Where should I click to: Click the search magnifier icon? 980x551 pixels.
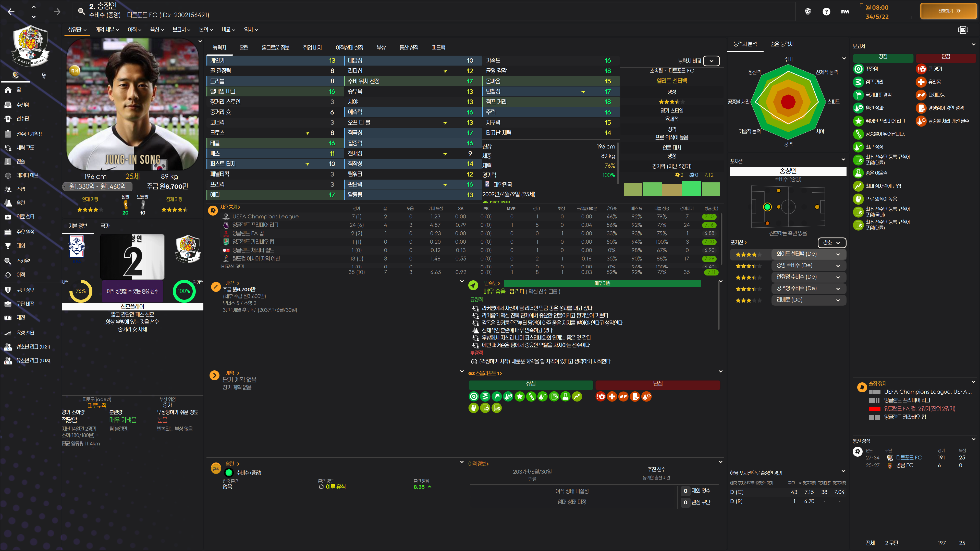pyautogui.click(x=81, y=11)
